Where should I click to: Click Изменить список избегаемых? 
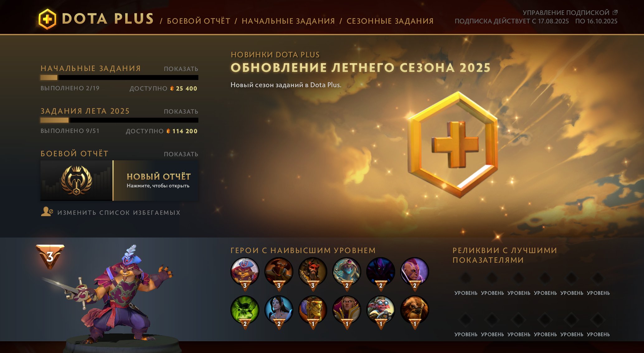pyautogui.click(x=119, y=213)
